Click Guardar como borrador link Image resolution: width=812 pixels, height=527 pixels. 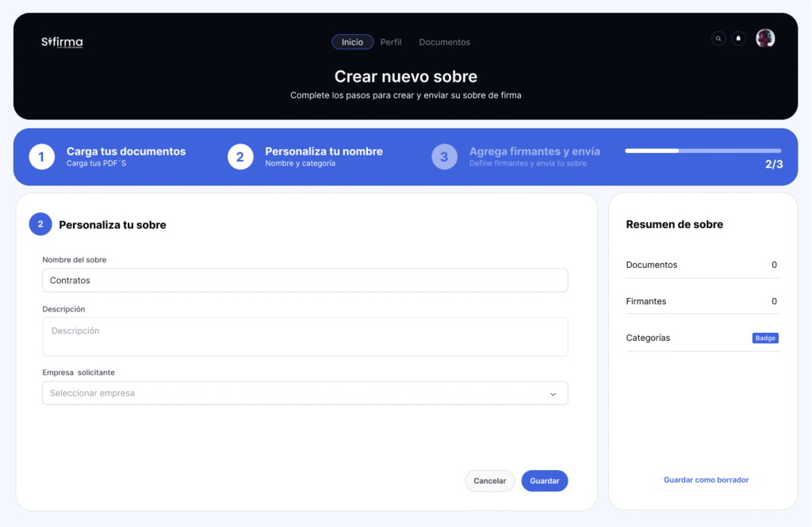click(706, 480)
